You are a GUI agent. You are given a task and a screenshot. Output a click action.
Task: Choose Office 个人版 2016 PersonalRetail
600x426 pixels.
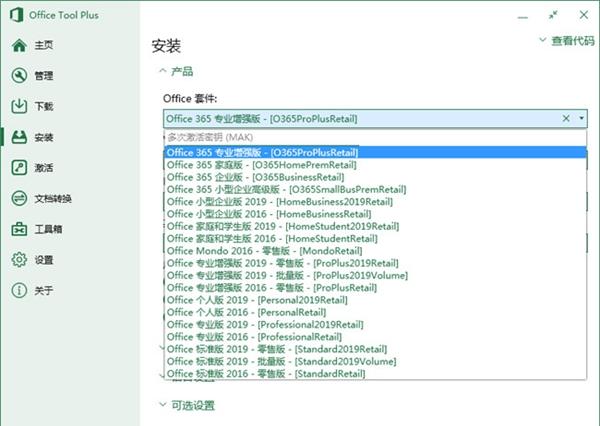(375, 312)
